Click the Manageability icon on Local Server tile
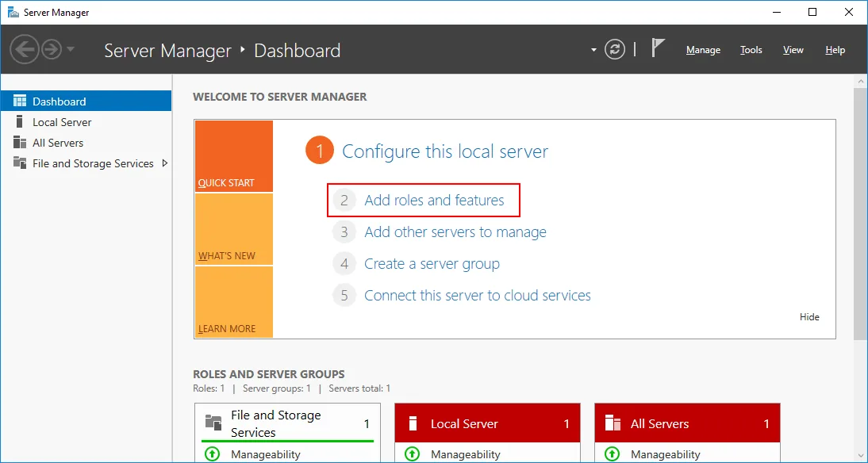 tap(413, 453)
